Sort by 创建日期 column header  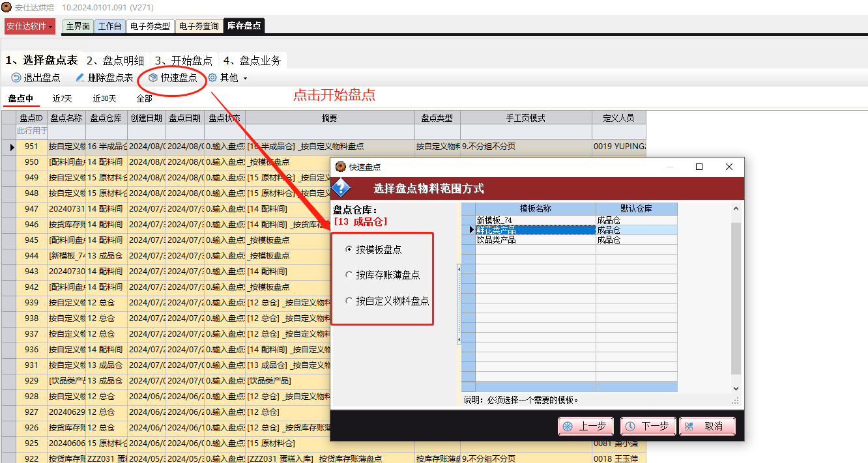coord(147,118)
